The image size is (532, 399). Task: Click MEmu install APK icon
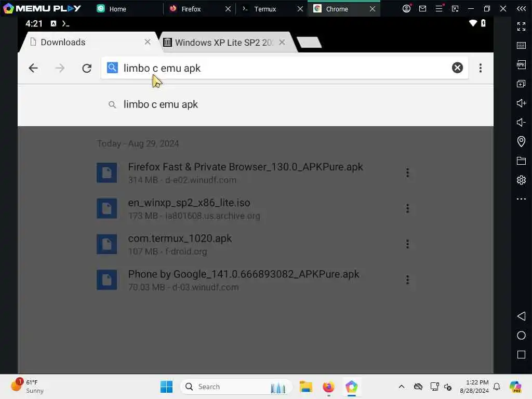[x=521, y=64]
